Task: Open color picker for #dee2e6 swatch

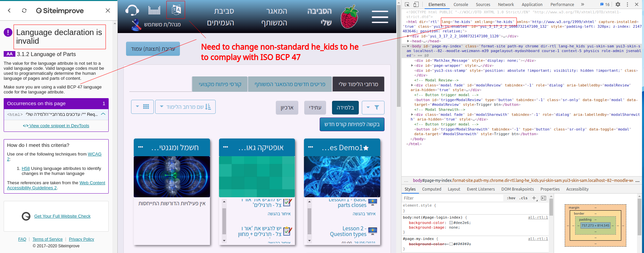Action: pos(451,223)
